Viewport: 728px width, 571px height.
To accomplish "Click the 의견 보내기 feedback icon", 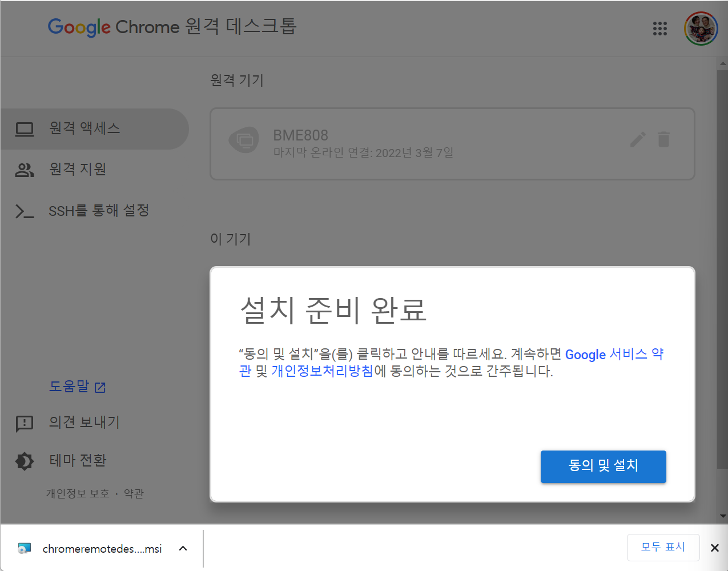I will click(25, 424).
